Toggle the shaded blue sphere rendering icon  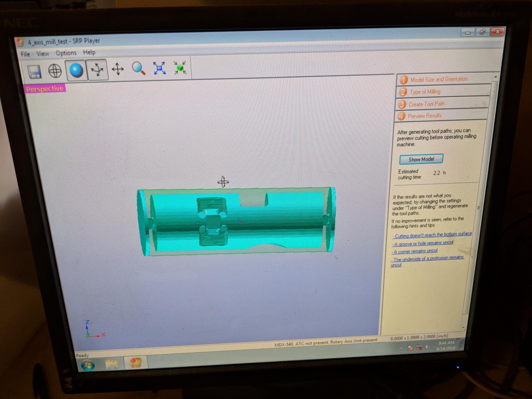tap(76, 70)
